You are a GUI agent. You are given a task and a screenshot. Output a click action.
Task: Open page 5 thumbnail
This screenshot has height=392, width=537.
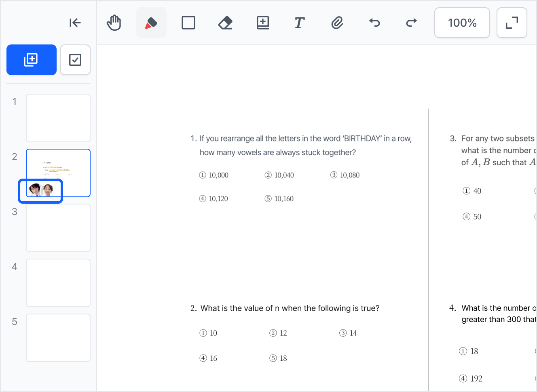click(58, 338)
